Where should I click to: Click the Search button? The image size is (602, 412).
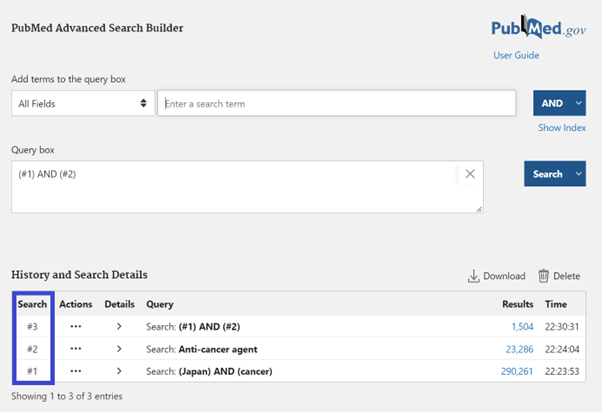[547, 174]
